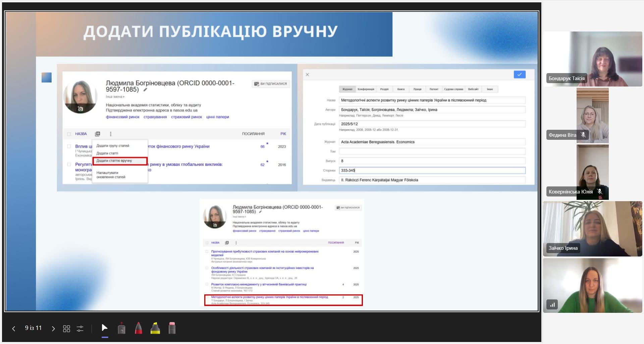
Task: Advance to the next slide
Action: coord(53,329)
